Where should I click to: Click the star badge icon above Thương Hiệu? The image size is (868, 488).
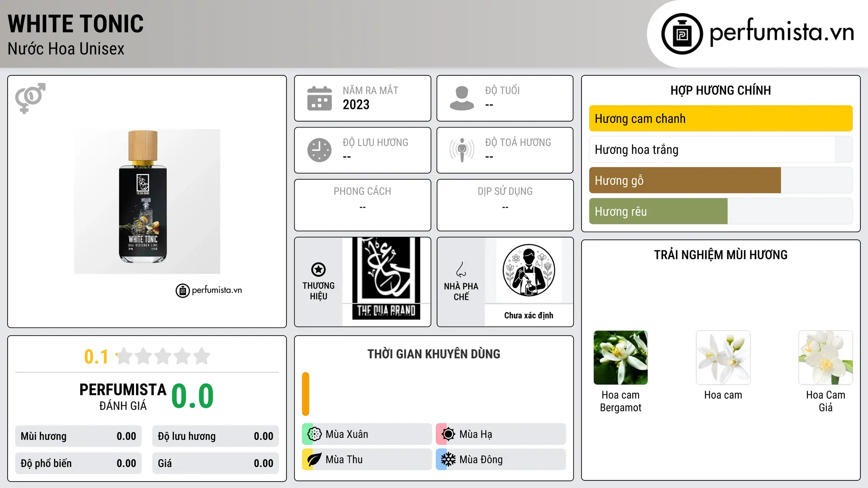point(318,269)
